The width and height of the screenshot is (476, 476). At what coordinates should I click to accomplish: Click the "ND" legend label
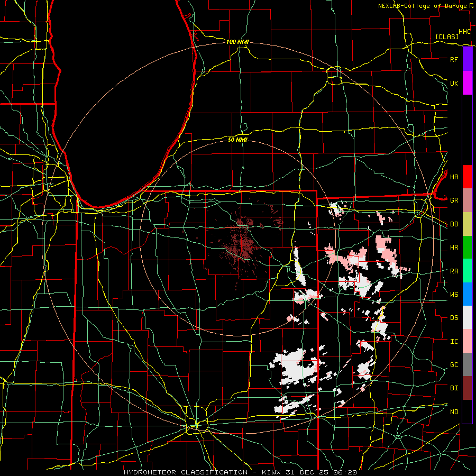454,412
